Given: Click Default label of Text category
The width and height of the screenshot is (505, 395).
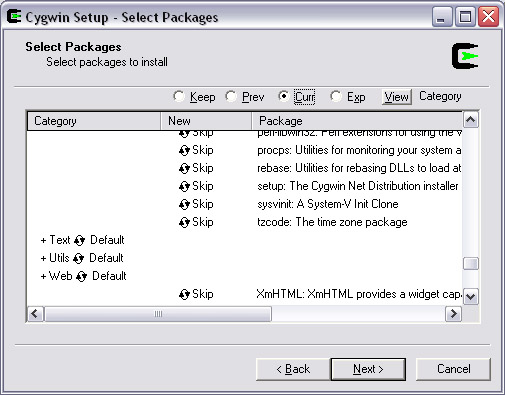Looking at the screenshot, I should click(x=107, y=240).
